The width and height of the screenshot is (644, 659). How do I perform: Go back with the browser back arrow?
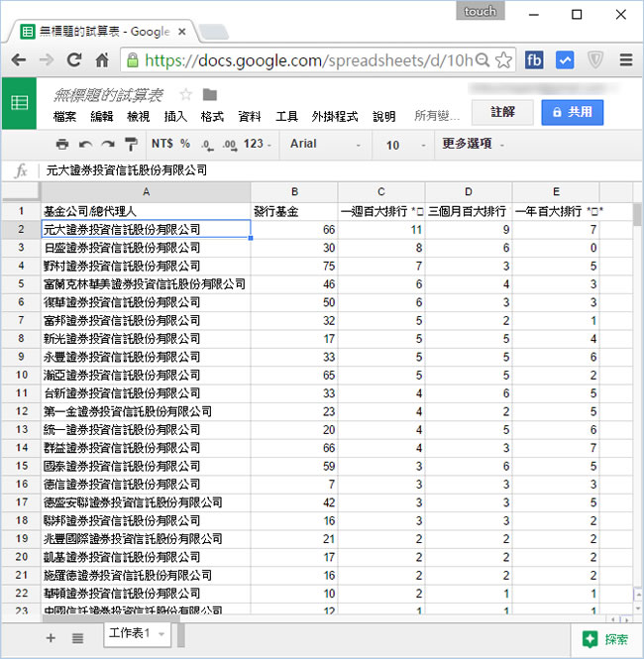click(x=19, y=60)
